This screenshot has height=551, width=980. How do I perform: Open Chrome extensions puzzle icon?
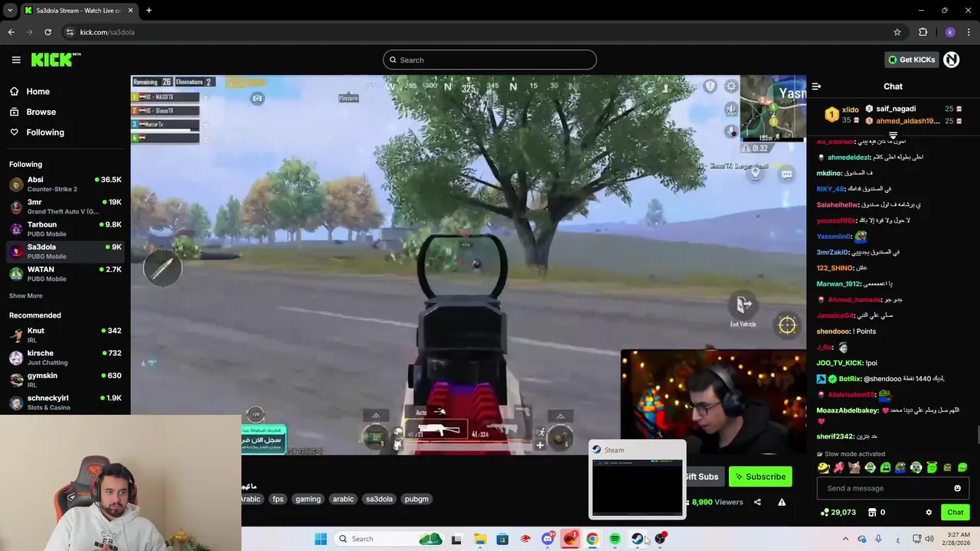tap(923, 32)
